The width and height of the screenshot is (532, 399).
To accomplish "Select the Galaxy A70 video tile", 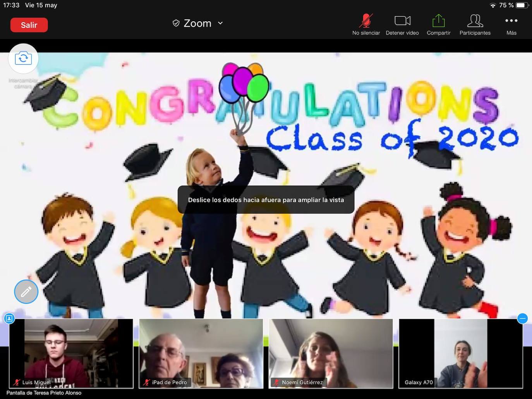I will click(461, 353).
